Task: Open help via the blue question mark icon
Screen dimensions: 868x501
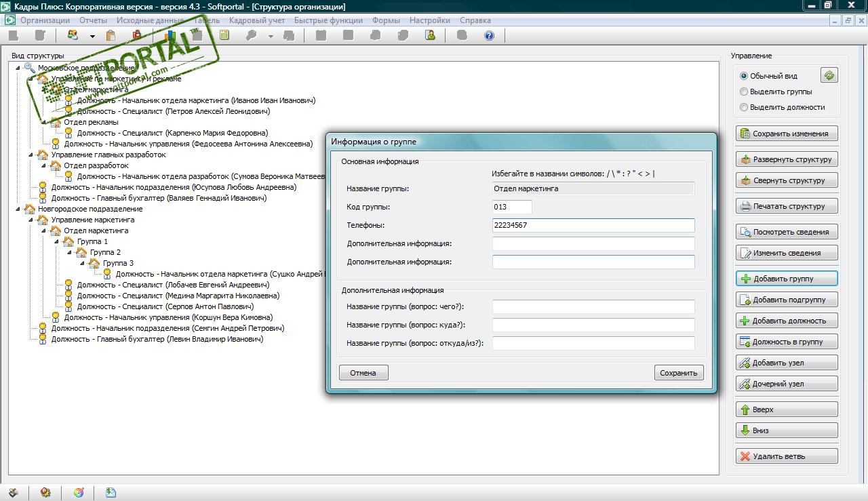Action: click(x=489, y=35)
